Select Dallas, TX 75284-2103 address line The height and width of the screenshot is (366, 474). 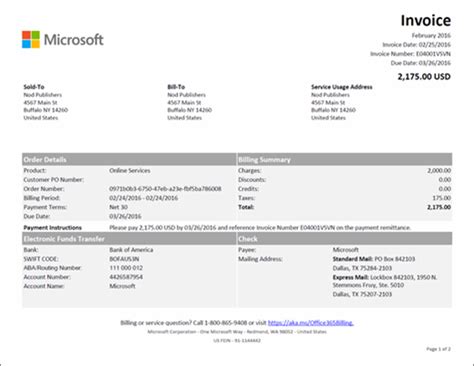(362, 268)
